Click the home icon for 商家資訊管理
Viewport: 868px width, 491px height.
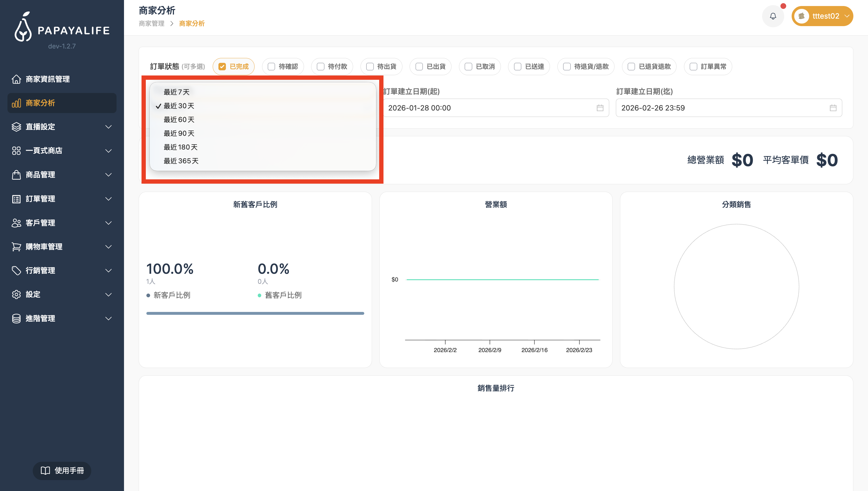click(x=16, y=79)
